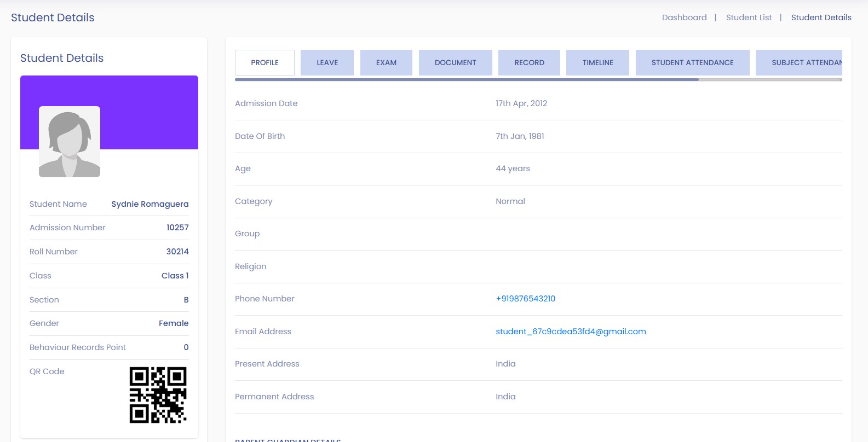This screenshot has width=868, height=442.
Task: Switch to the Leave tab
Action: (x=327, y=62)
